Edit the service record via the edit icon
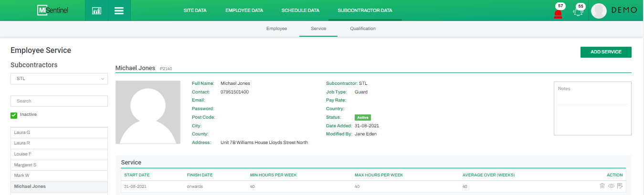 tap(620, 186)
